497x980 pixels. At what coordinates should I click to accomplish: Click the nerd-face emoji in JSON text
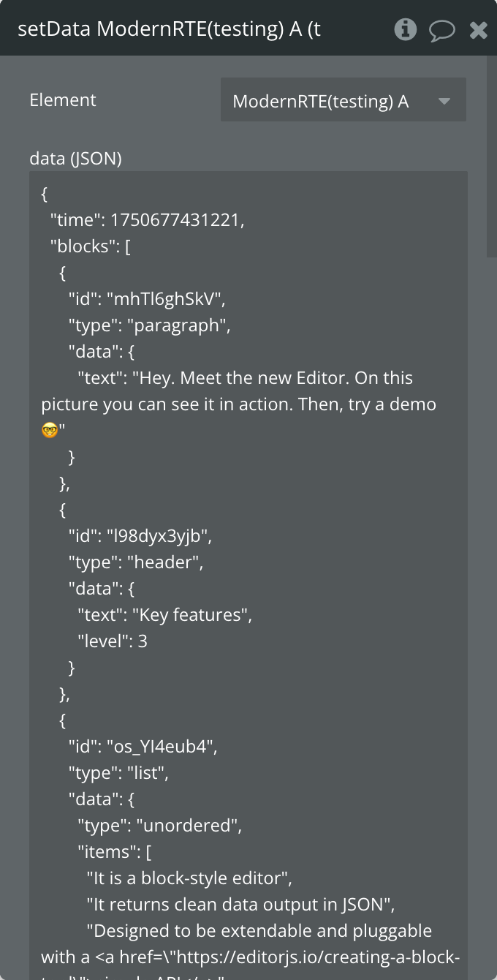(50, 431)
